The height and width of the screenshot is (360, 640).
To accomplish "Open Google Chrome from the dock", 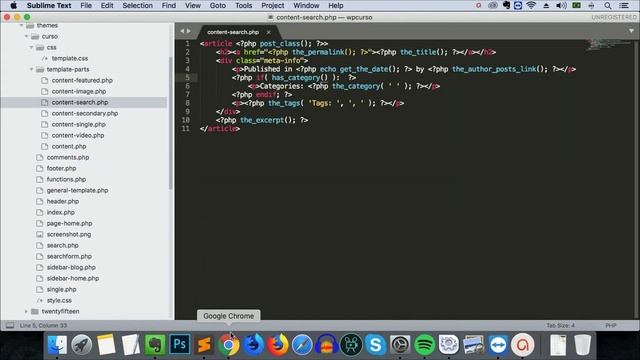I will pyautogui.click(x=229, y=345).
